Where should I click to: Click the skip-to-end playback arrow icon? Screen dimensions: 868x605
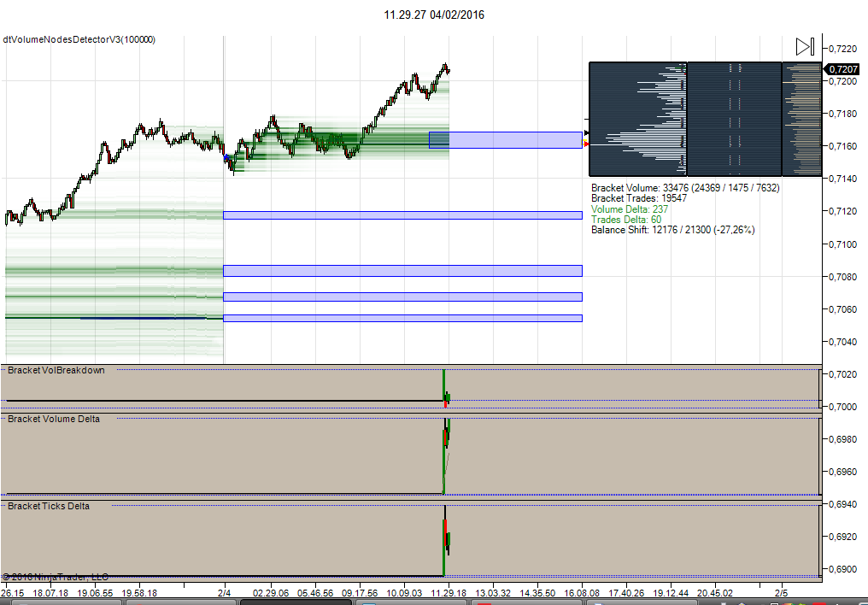pos(805,46)
